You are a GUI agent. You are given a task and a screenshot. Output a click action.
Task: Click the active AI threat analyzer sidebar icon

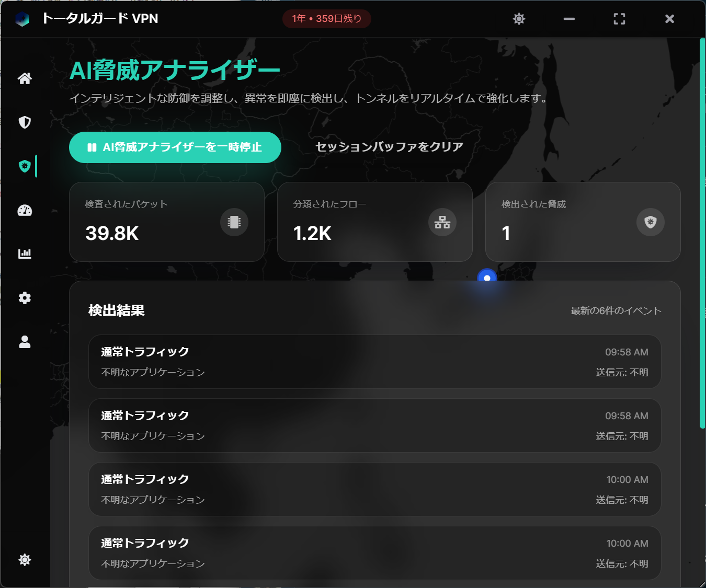25,166
